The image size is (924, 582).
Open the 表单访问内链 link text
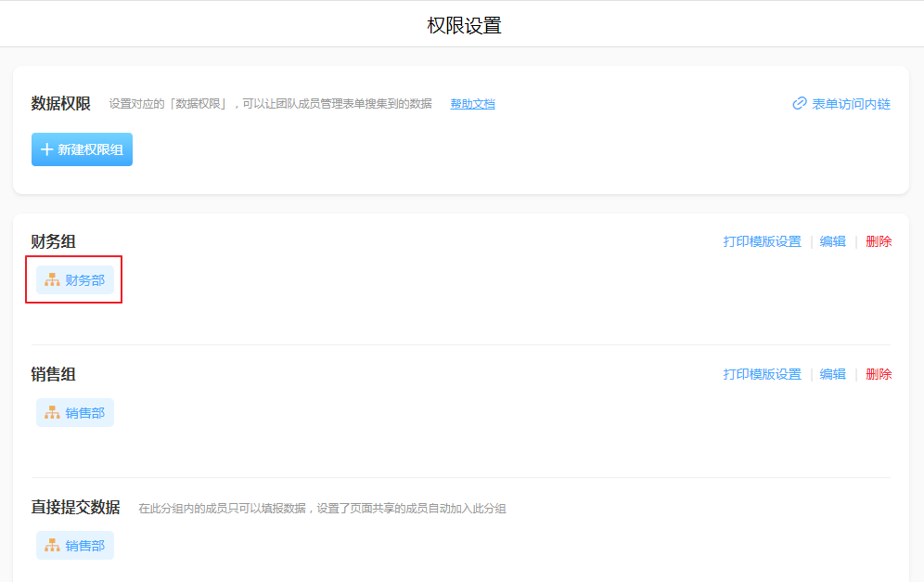point(851,104)
